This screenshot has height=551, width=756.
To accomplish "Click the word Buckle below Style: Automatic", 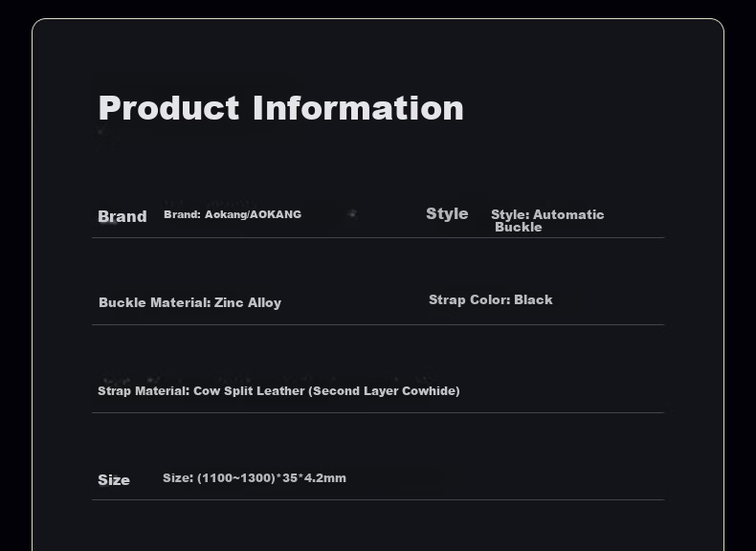I will click(519, 227).
